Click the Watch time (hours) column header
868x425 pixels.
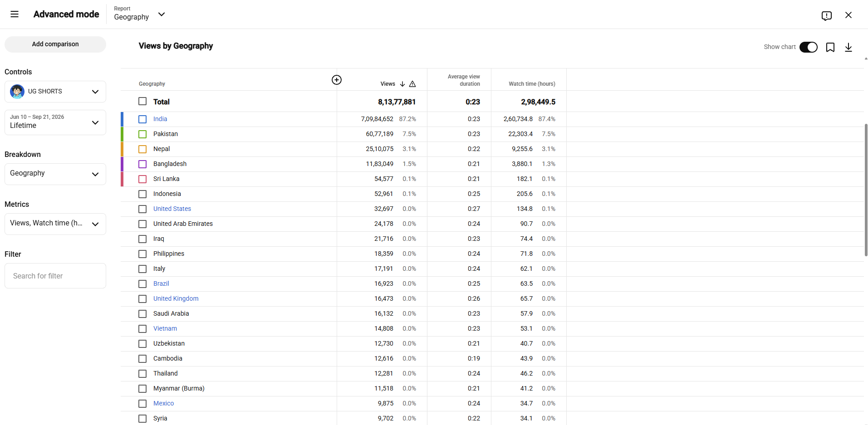coord(532,84)
